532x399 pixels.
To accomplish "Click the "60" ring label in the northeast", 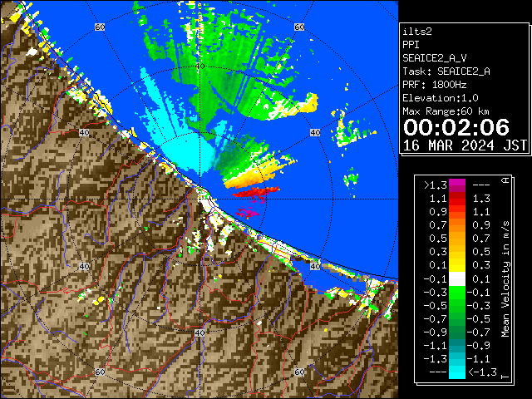I will coord(299,27).
